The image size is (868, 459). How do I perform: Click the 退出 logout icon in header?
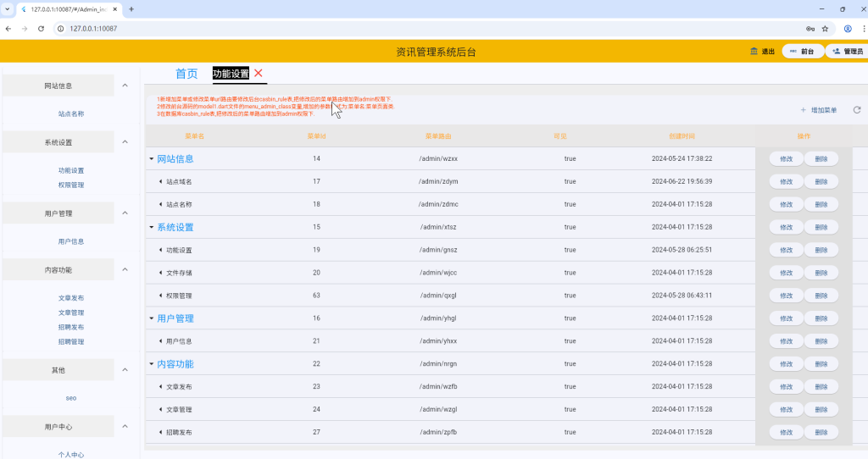[754, 52]
